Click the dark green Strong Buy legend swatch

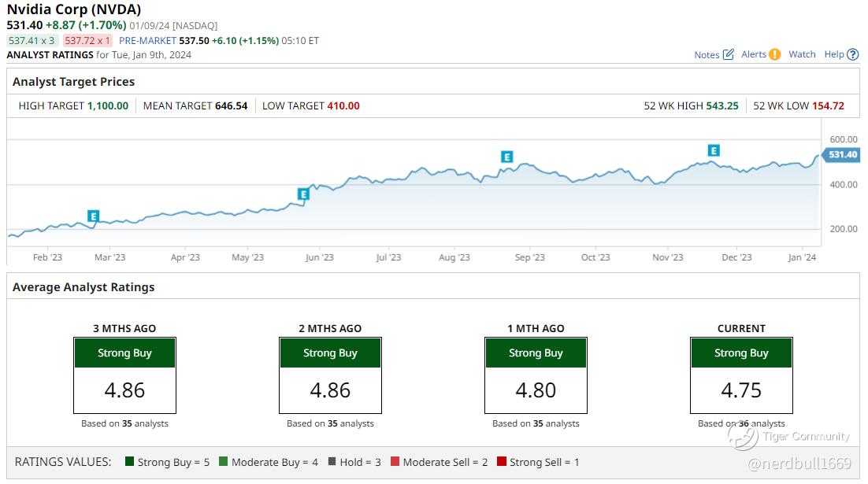pos(129,461)
